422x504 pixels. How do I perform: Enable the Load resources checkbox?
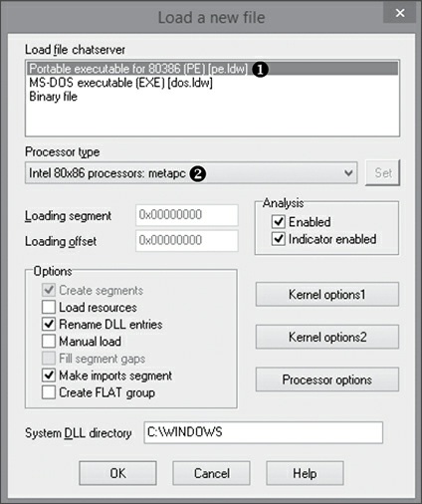tap(49, 307)
